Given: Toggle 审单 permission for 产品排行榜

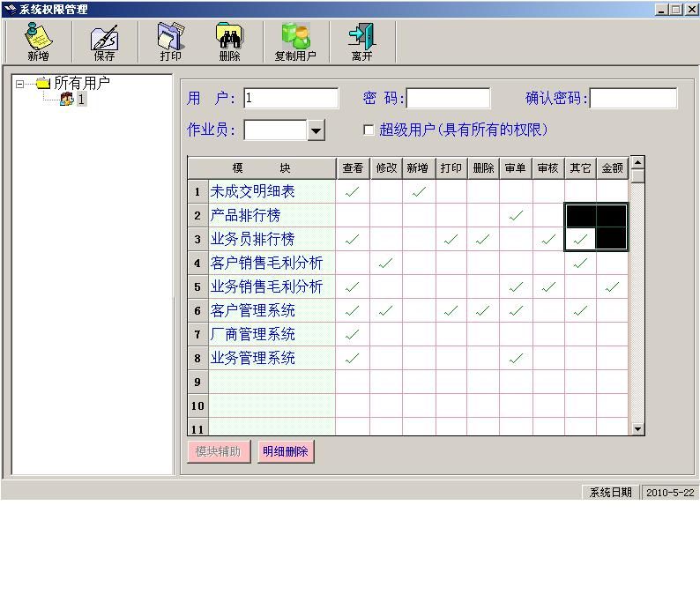Looking at the screenshot, I should pos(516,216).
